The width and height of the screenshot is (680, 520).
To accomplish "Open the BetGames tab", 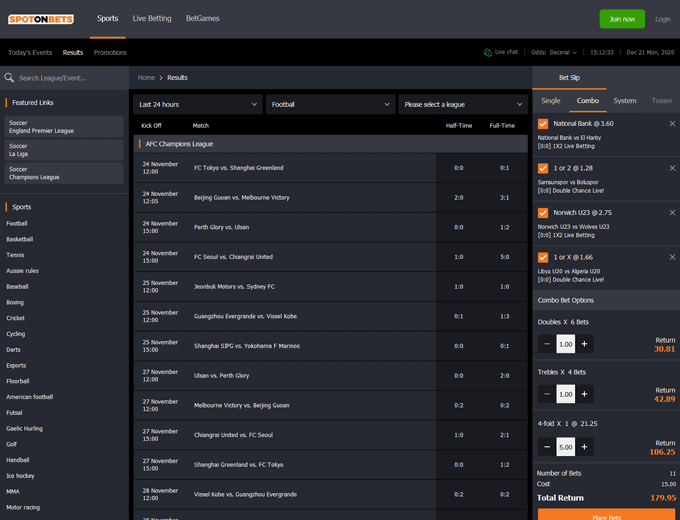I will [203, 19].
